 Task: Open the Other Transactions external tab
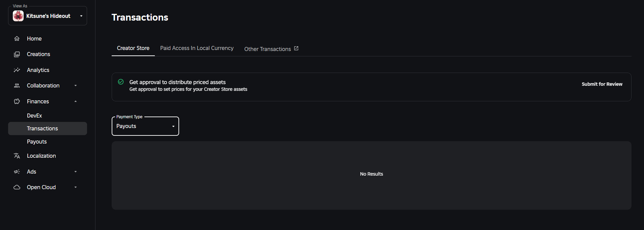[x=271, y=49]
